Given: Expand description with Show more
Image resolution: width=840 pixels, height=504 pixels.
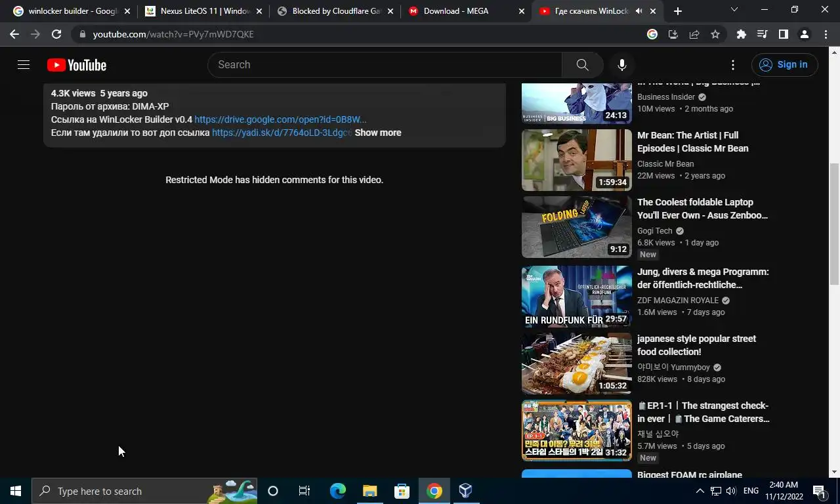Looking at the screenshot, I should [x=378, y=133].
